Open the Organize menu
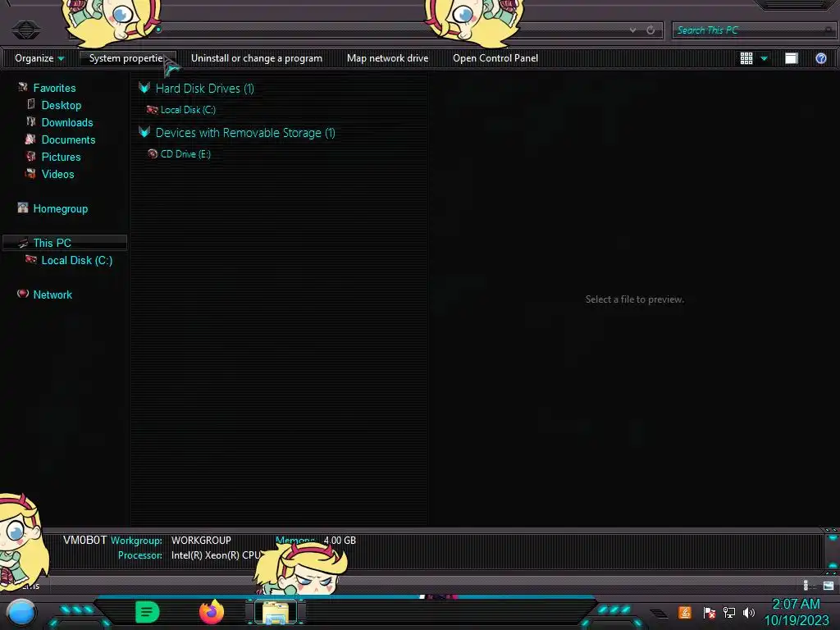Viewport: 840px width, 630px height. click(x=39, y=58)
